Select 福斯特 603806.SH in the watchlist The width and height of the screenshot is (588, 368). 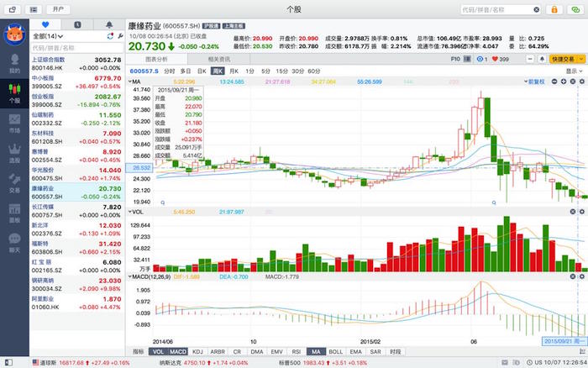[x=76, y=248]
